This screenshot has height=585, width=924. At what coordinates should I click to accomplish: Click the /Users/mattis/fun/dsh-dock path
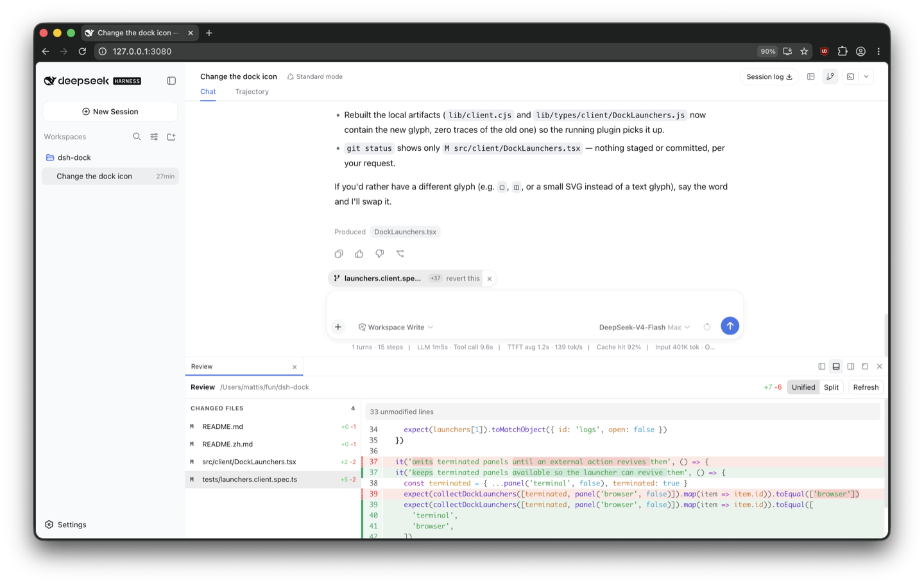pos(264,387)
